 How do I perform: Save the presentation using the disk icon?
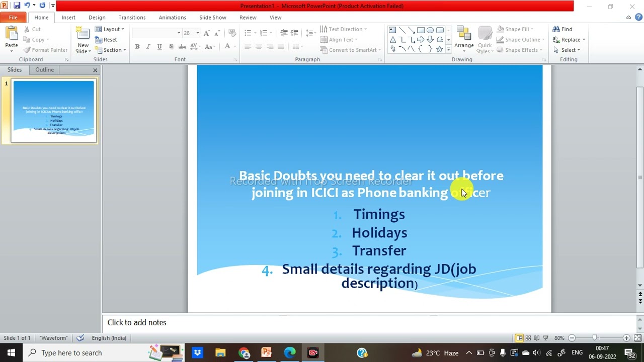tap(17, 6)
